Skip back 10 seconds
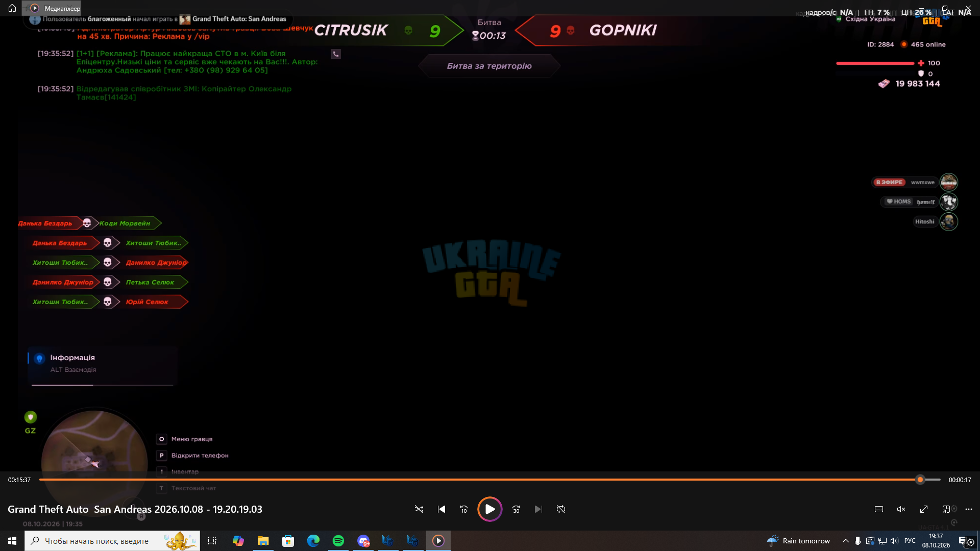 pos(464,509)
